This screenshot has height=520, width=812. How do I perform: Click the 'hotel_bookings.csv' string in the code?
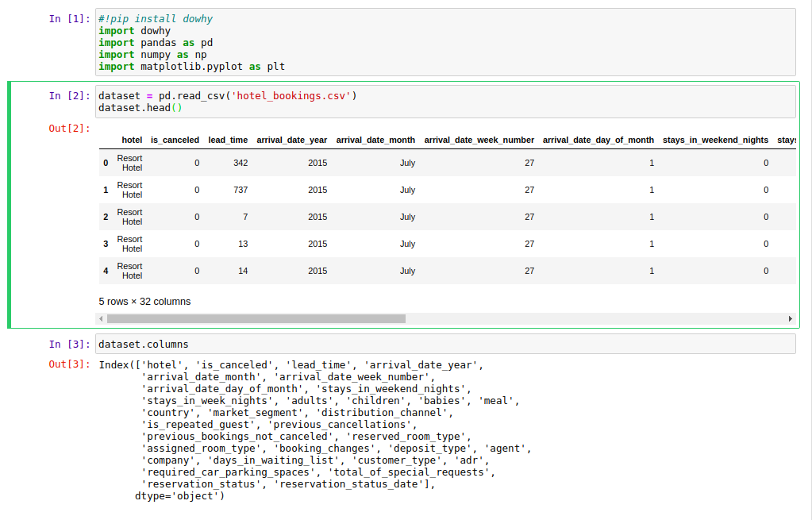coord(291,96)
